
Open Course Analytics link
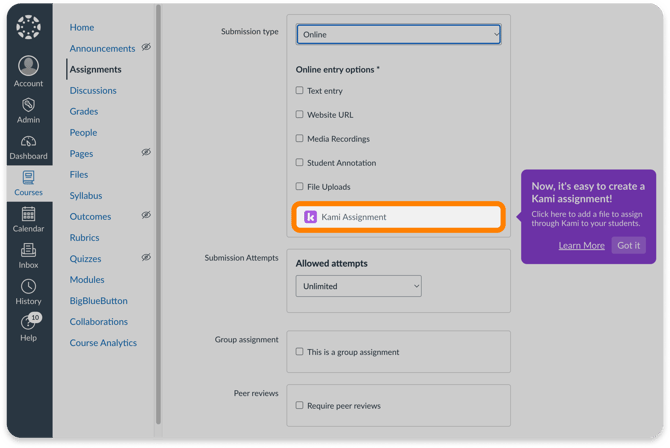(x=103, y=343)
